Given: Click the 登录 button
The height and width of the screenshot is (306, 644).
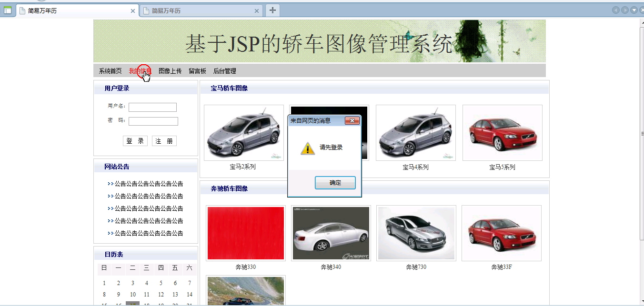Looking at the screenshot, I should 135,141.
